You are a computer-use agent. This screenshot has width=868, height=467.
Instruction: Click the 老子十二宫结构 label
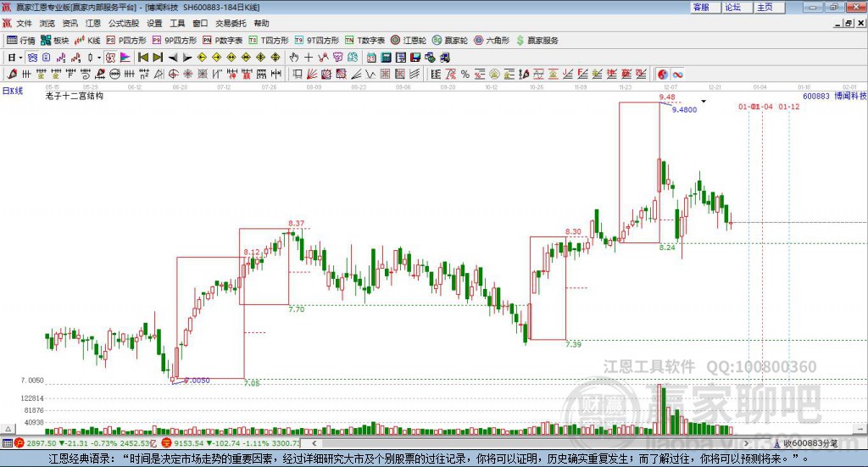coord(75,96)
